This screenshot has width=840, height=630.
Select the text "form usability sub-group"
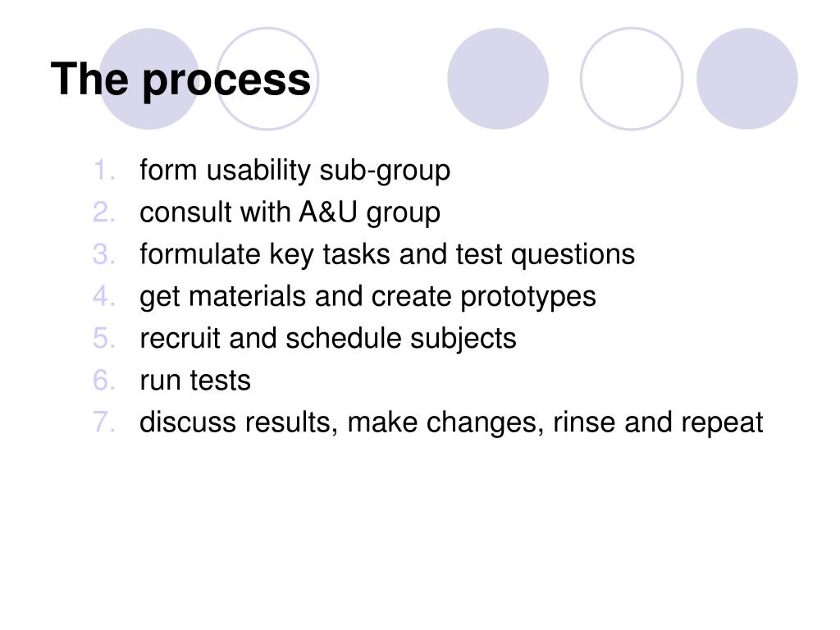tap(294, 171)
